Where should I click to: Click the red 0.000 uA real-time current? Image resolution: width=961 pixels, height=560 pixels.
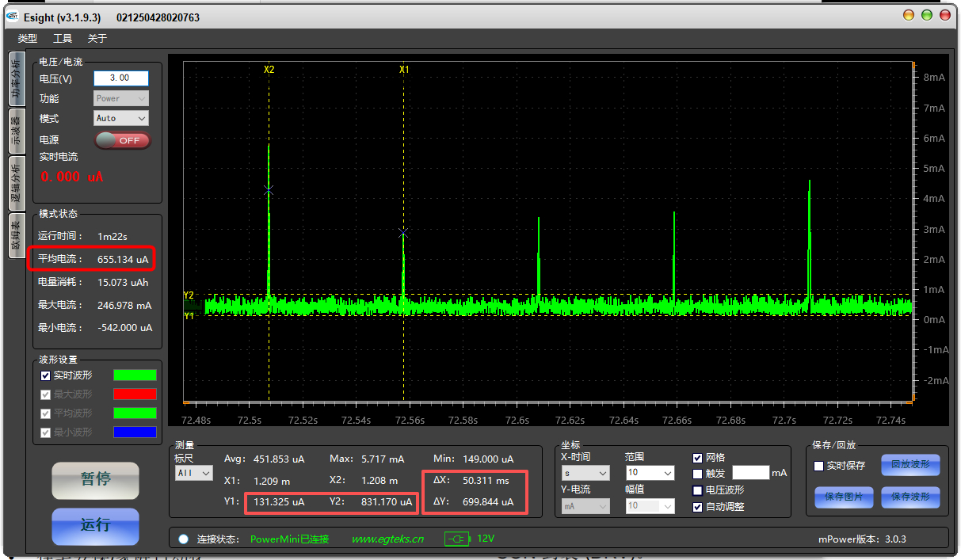(72, 177)
